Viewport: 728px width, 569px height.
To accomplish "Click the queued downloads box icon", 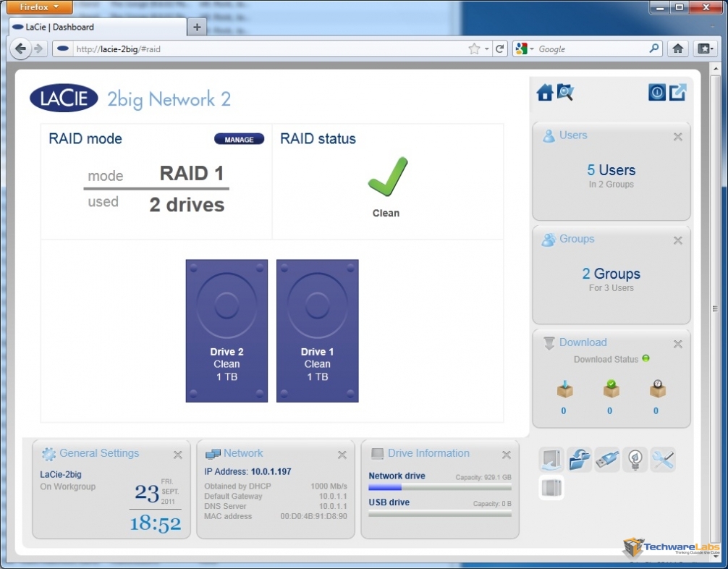I will (x=564, y=389).
